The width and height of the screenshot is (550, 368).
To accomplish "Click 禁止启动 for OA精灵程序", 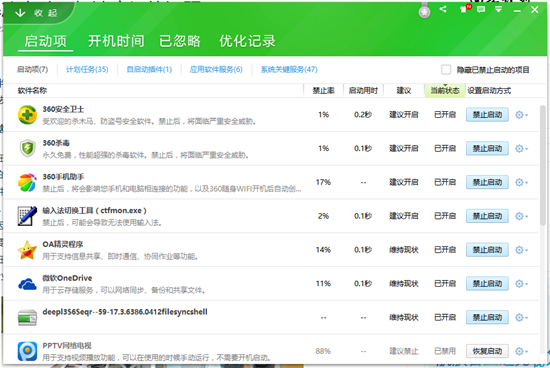I will (x=487, y=250).
